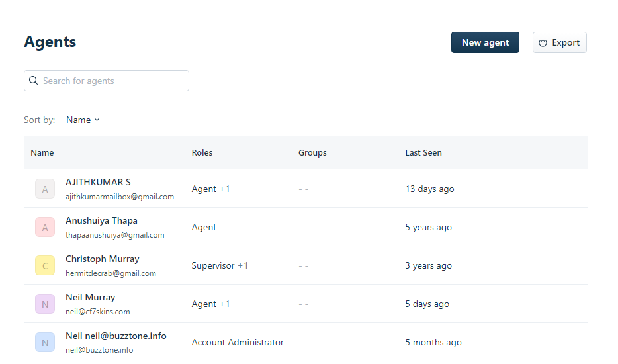Click the Export button's upload icon

(x=543, y=43)
